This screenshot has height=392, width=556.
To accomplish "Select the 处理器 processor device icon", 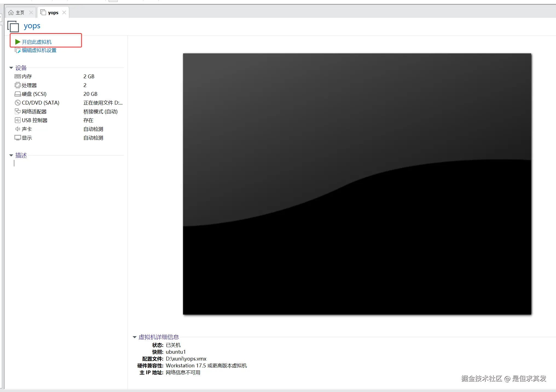I will click(18, 85).
